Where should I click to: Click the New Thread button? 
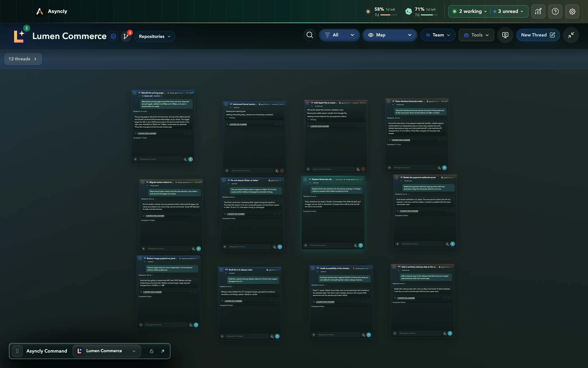[538, 35]
